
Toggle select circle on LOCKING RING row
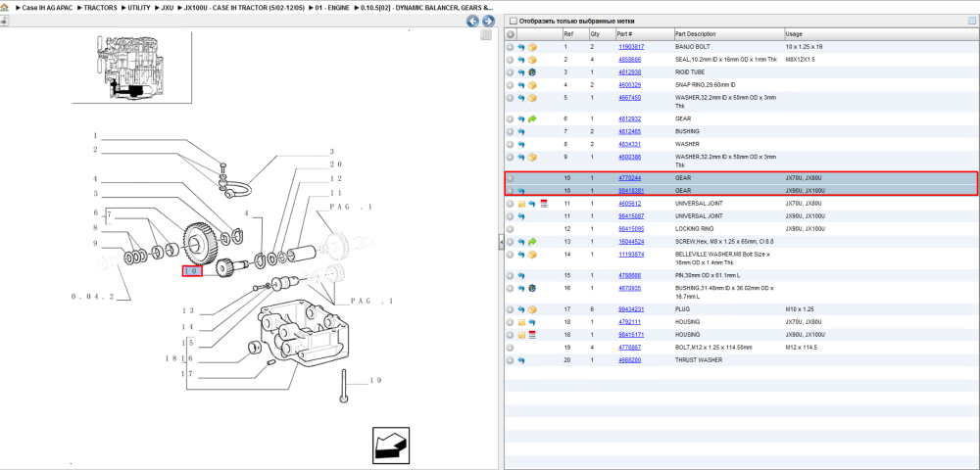tap(511, 229)
